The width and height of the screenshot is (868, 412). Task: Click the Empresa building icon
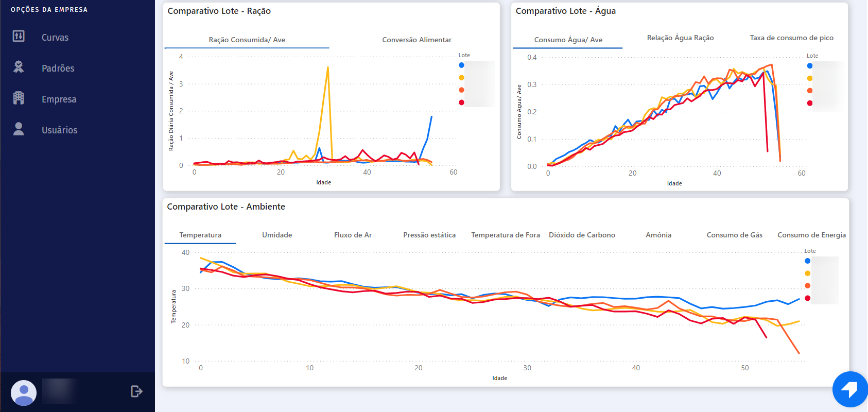[x=19, y=98]
